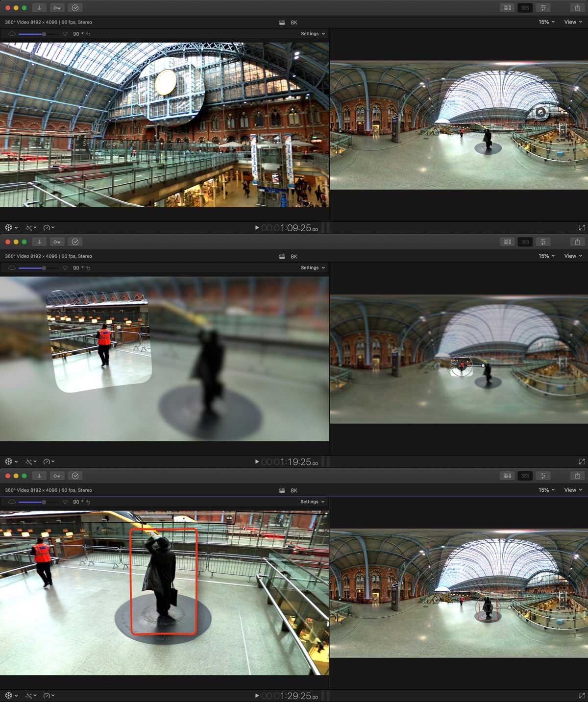Click the full screen arrows in the 1:19:25 window
The width and height of the screenshot is (588, 702).
(x=582, y=462)
